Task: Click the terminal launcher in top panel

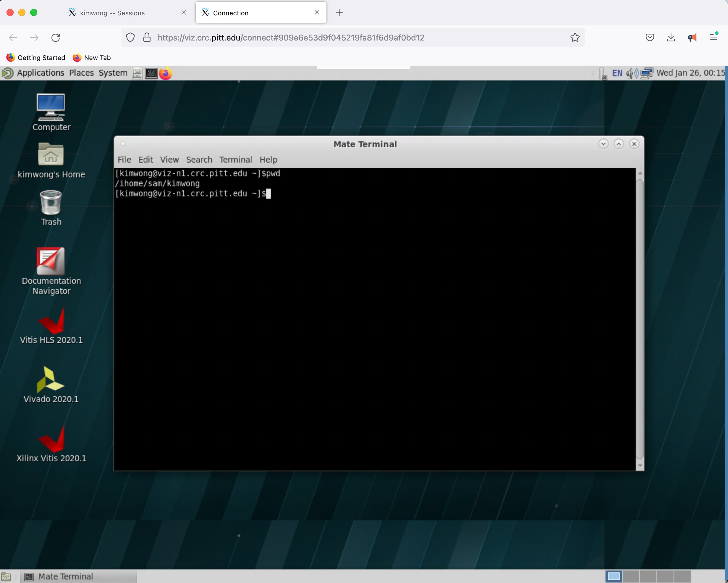Action: pyautogui.click(x=151, y=73)
